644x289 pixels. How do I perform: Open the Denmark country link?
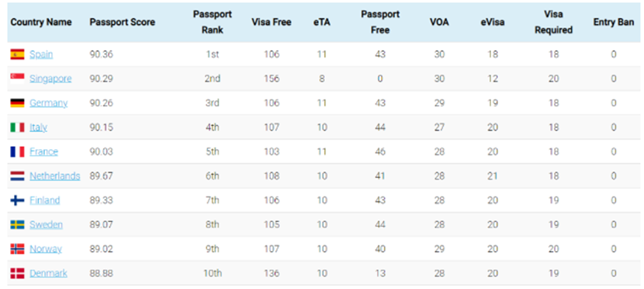(48, 273)
